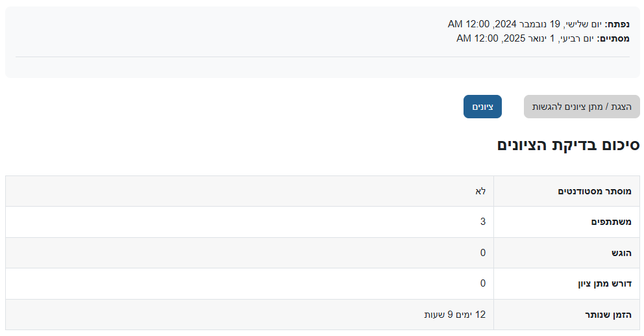Click the מוסתר מסטודנטים row header
This screenshot has width=644, height=336.
tap(595, 191)
